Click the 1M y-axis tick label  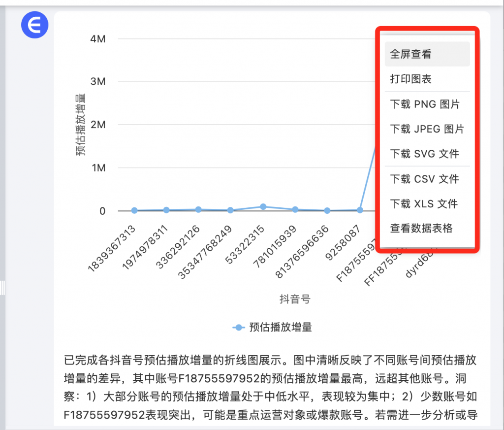point(98,167)
